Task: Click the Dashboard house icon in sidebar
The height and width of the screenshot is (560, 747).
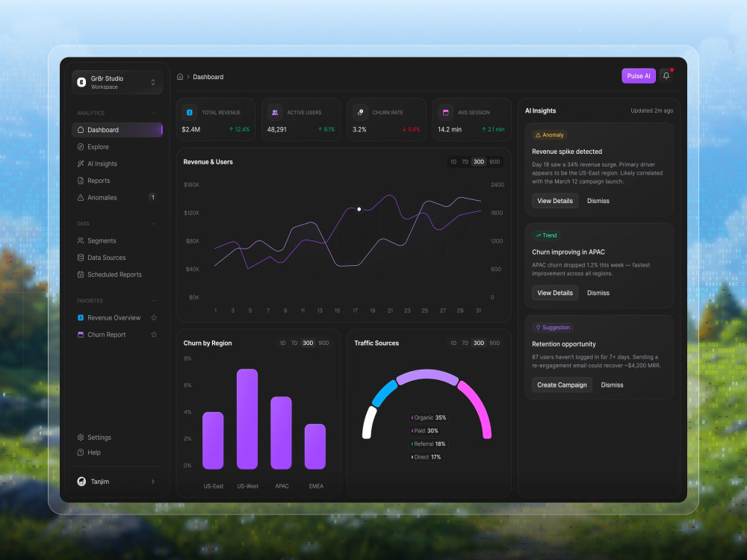Action: [81, 129]
